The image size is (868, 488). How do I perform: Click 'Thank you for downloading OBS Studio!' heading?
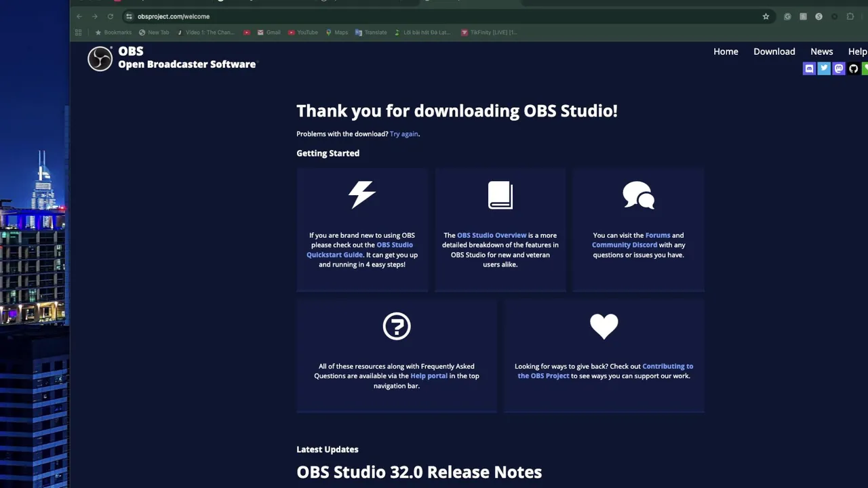point(457,111)
